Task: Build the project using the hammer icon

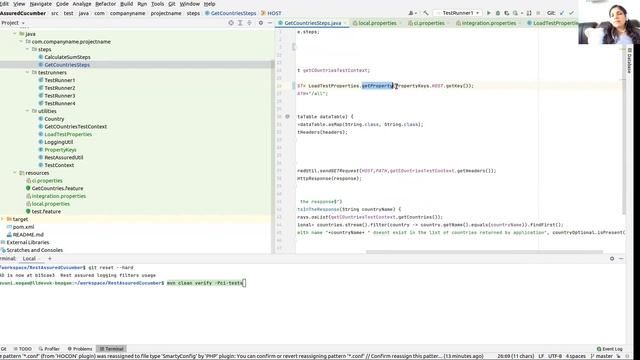Action: 425,13
